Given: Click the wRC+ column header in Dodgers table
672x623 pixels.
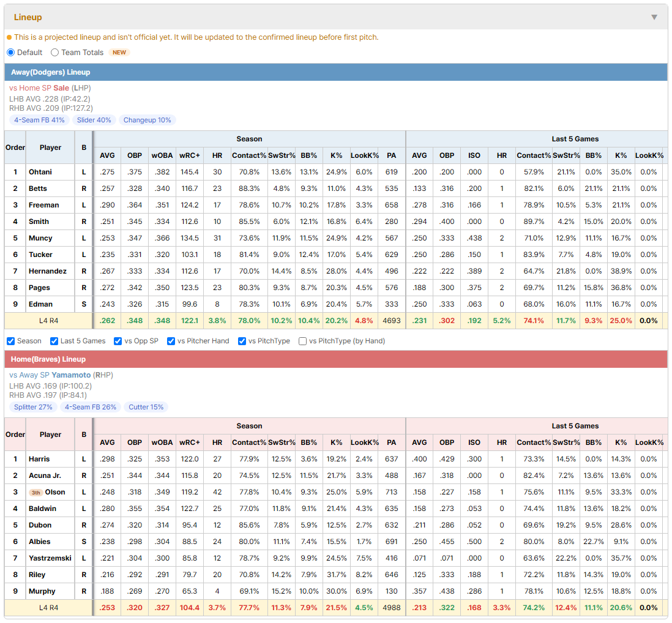Looking at the screenshot, I should pos(190,155).
